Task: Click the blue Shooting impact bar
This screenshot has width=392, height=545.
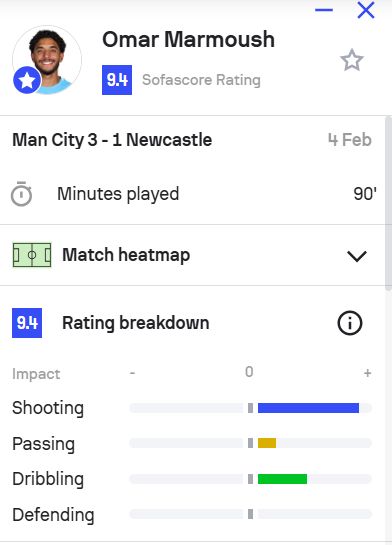Action: 308,408
